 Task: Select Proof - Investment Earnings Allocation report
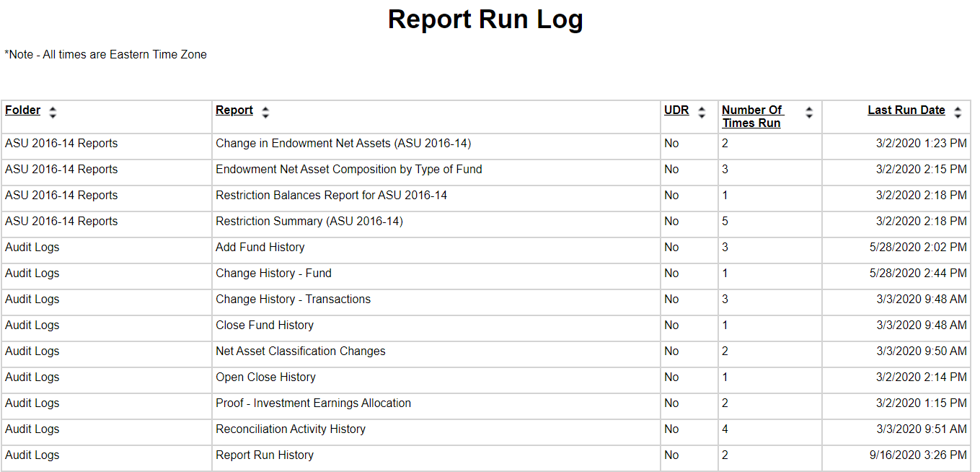click(x=313, y=403)
